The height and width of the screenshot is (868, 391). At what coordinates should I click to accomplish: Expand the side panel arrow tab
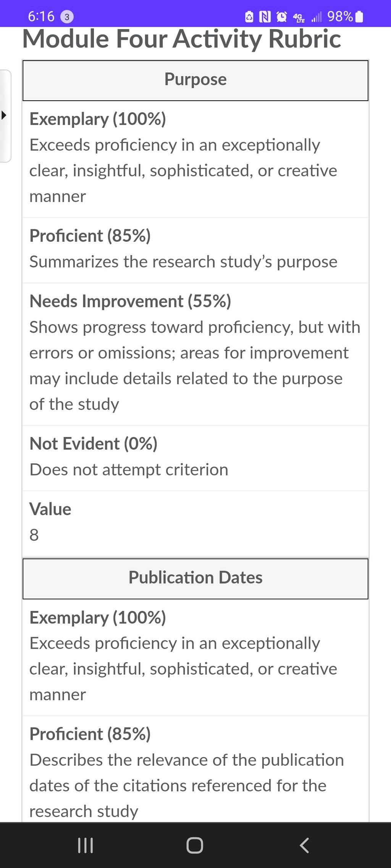point(5,116)
